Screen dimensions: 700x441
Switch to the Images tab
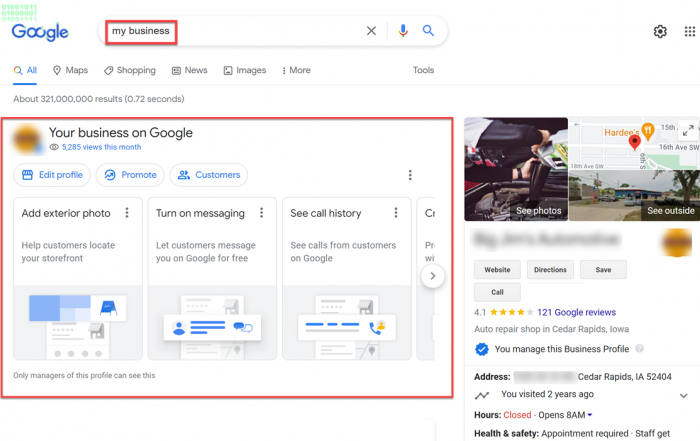click(x=245, y=70)
